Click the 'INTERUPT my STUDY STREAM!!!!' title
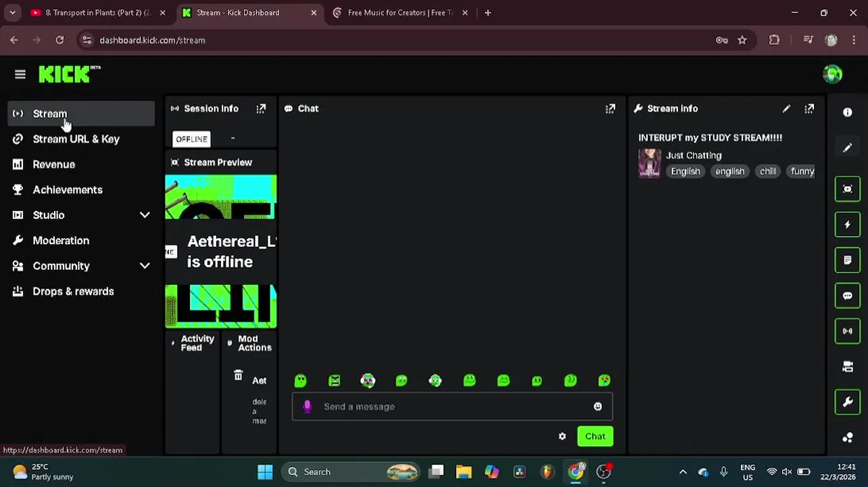868x487 pixels. pos(710,138)
